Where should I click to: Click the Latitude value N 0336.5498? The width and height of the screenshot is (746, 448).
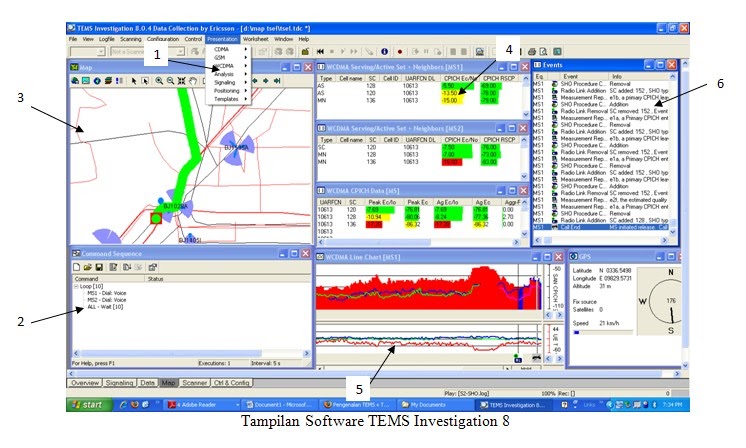click(x=615, y=270)
